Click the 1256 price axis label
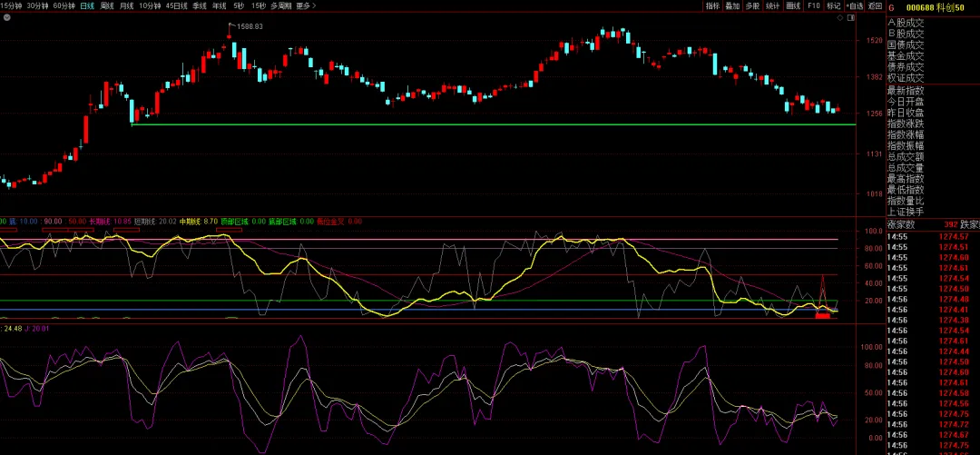 point(875,114)
